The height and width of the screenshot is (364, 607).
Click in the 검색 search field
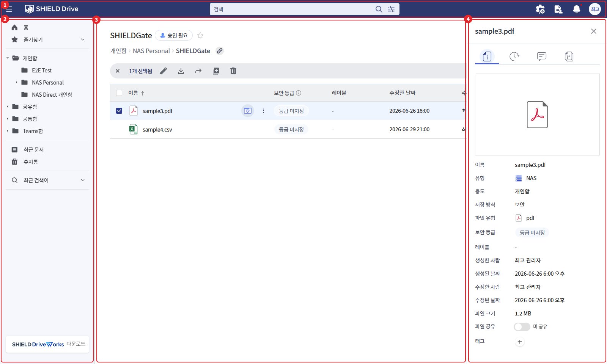[292, 9]
